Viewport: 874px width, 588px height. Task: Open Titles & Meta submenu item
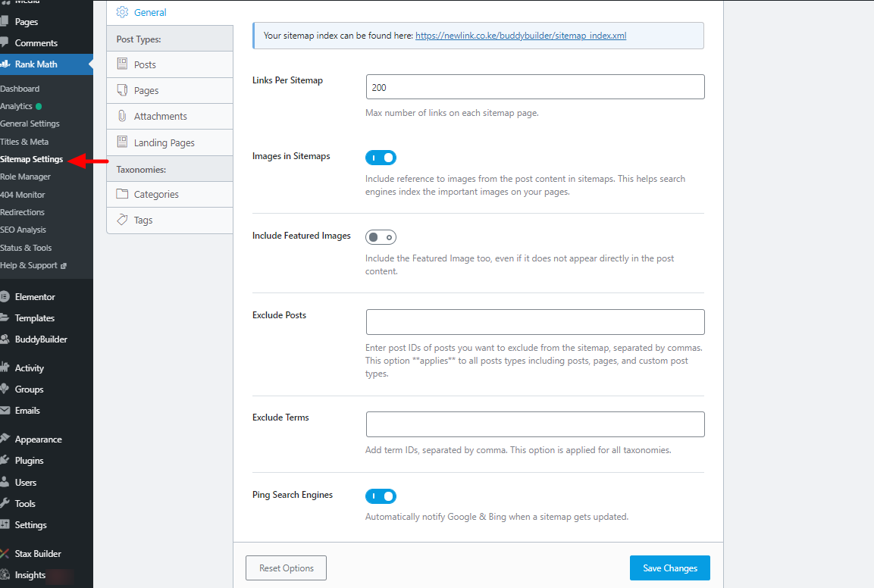[x=24, y=142]
